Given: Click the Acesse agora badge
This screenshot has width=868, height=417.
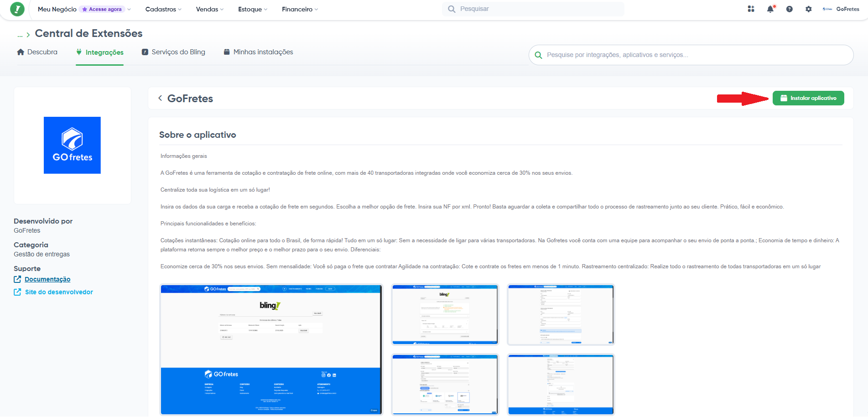Looking at the screenshot, I should 102,9.
